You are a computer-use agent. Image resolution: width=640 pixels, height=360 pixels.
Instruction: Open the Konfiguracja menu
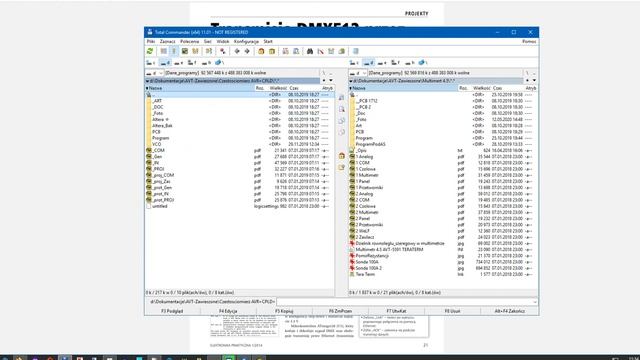tap(246, 42)
